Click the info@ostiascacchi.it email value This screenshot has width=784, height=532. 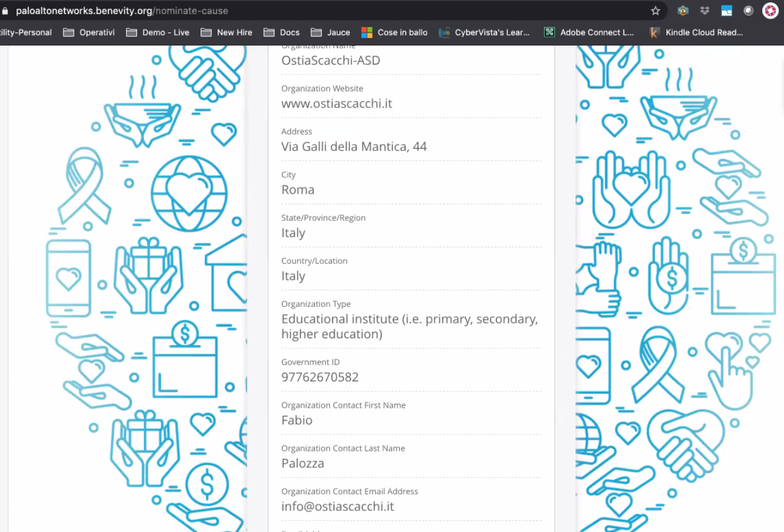point(338,506)
